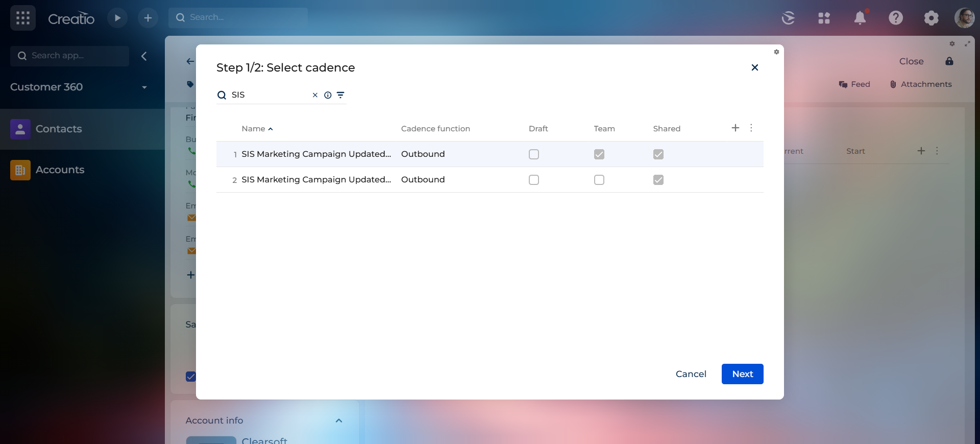Click the Shared column header

point(667,129)
